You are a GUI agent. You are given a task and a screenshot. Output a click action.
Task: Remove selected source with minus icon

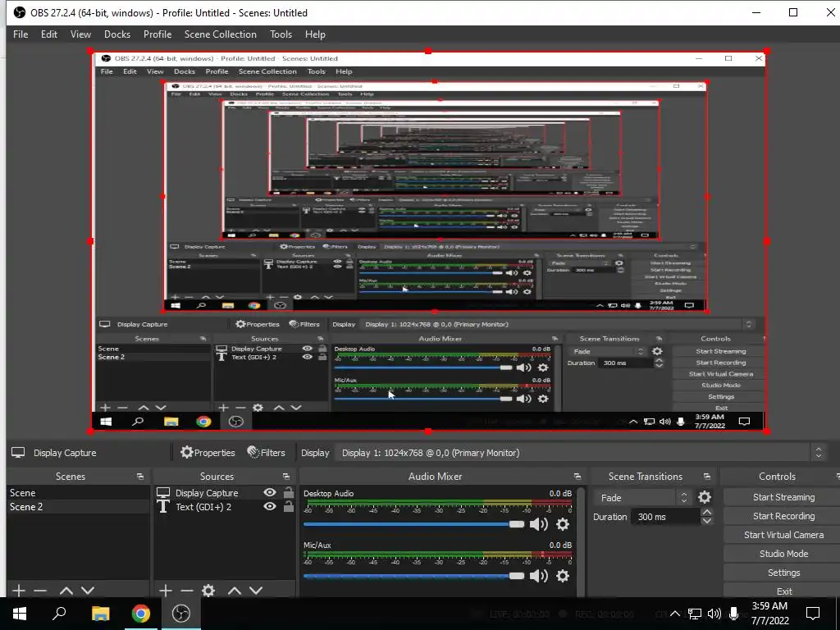(187, 591)
